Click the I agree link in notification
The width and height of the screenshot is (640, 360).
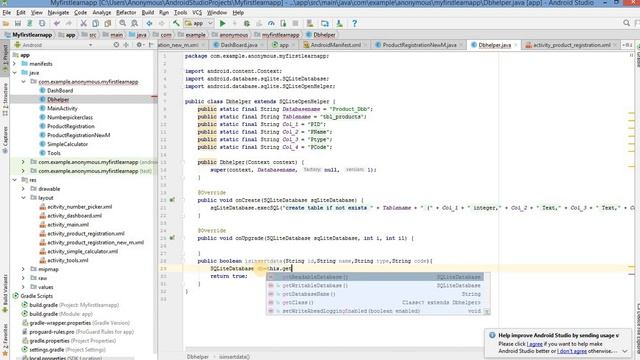pos(535,344)
